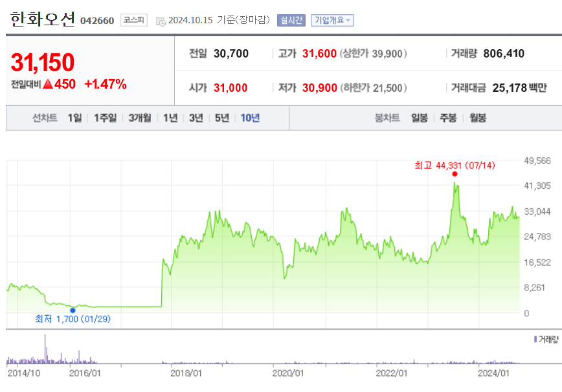Screen dimensions: 562x392
Task: Click the 2018/01 axis label
Action: coord(186,373)
